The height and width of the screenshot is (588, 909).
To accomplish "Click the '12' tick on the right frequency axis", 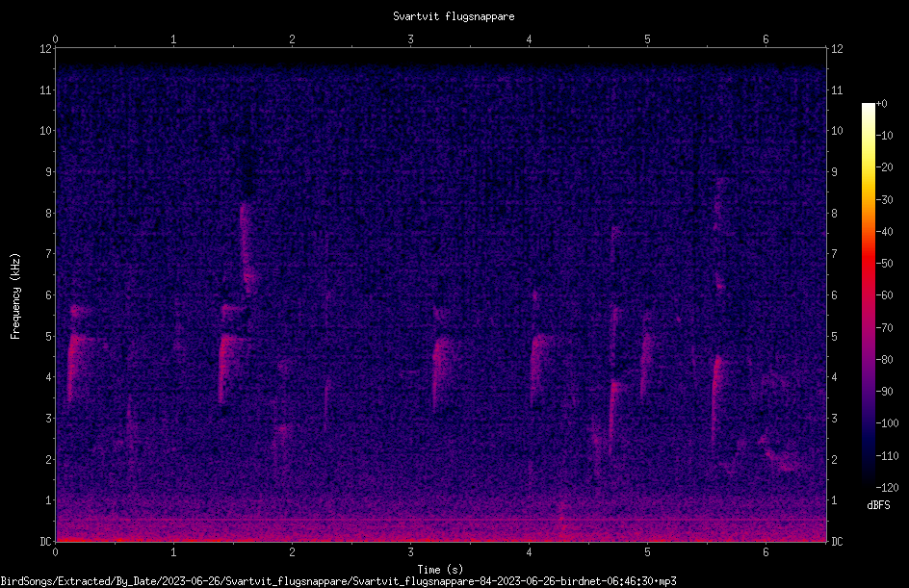I will pos(837,49).
